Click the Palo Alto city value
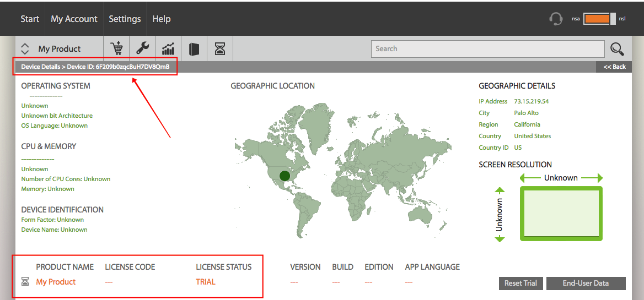 [526, 113]
